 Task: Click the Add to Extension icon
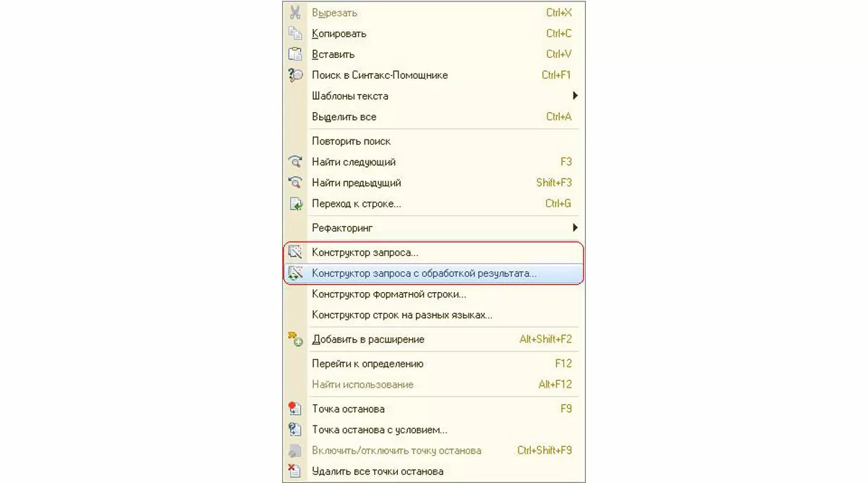[x=294, y=339]
